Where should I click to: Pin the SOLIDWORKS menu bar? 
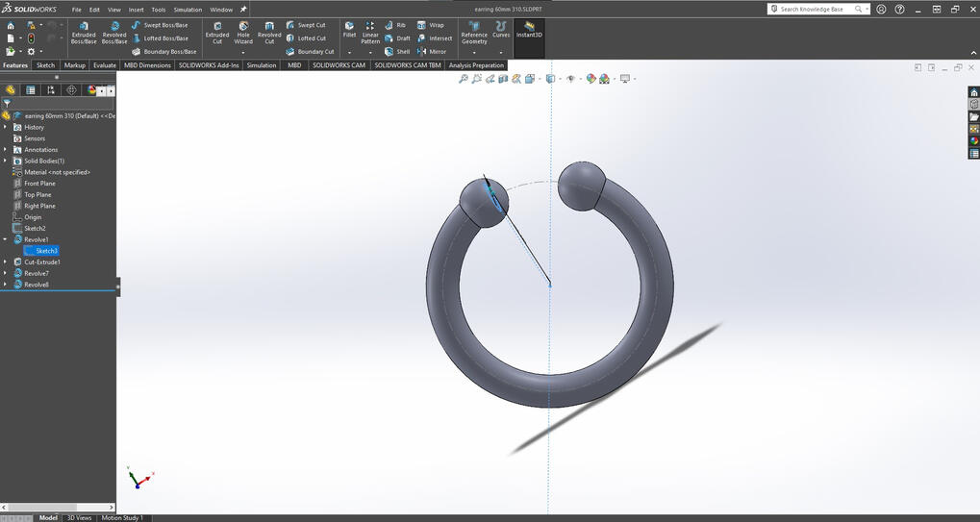coord(243,10)
